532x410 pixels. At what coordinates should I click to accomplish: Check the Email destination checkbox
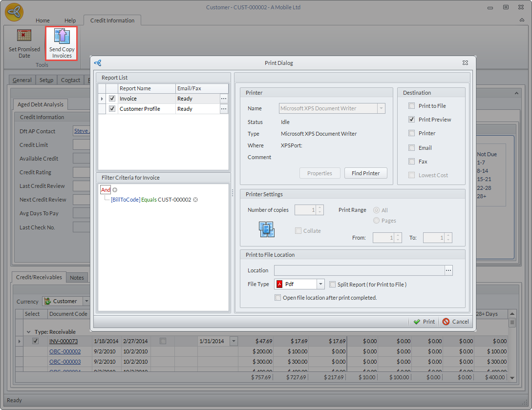point(412,148)
